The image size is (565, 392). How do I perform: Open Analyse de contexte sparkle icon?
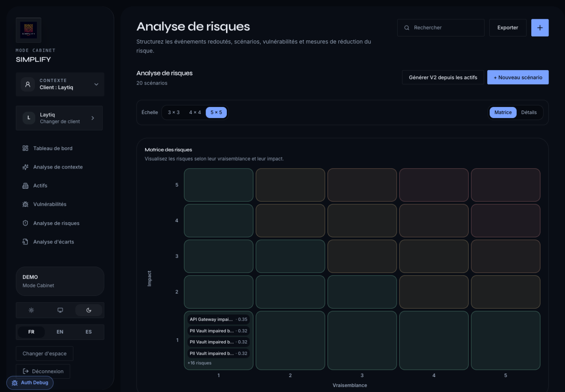pyautogui.click(x=26, y=167)
